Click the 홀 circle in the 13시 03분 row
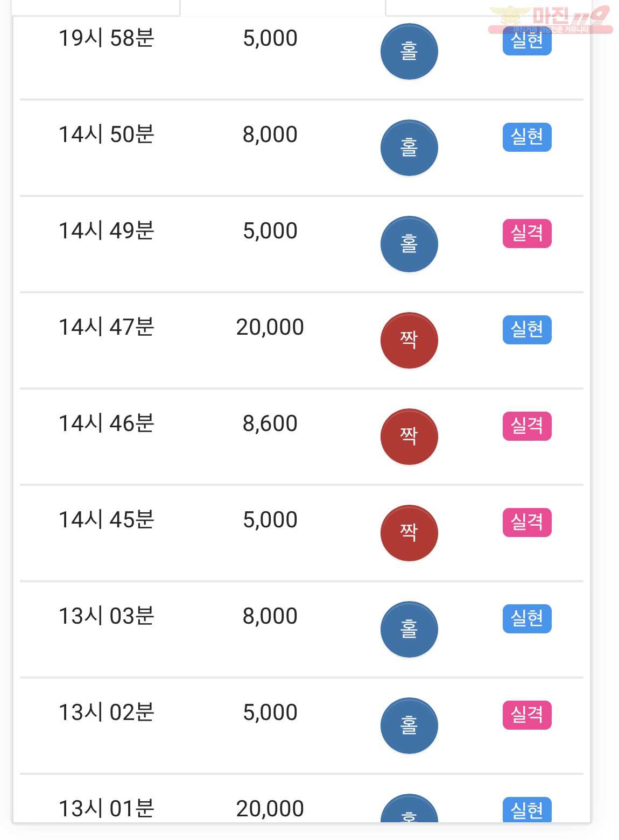This screenshot has width=619, height=840. pyautogui.click(x=409, y=630)
